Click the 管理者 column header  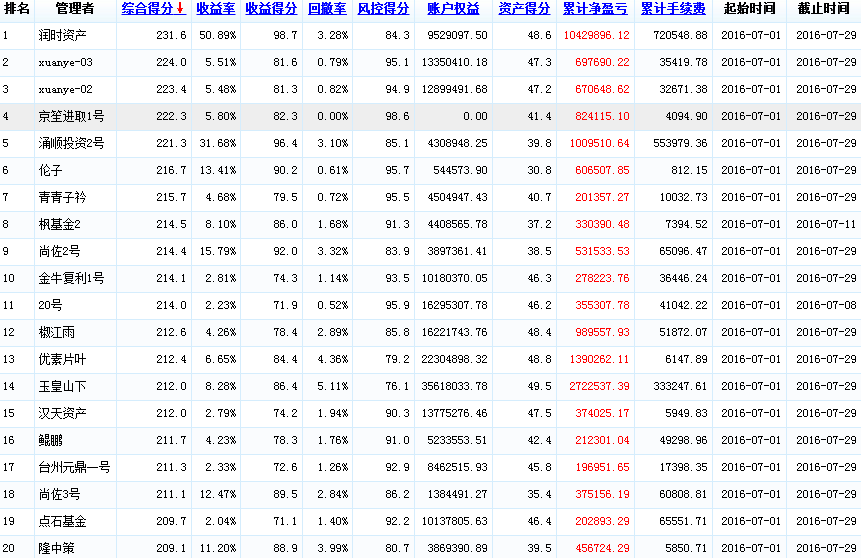(75, 9)
